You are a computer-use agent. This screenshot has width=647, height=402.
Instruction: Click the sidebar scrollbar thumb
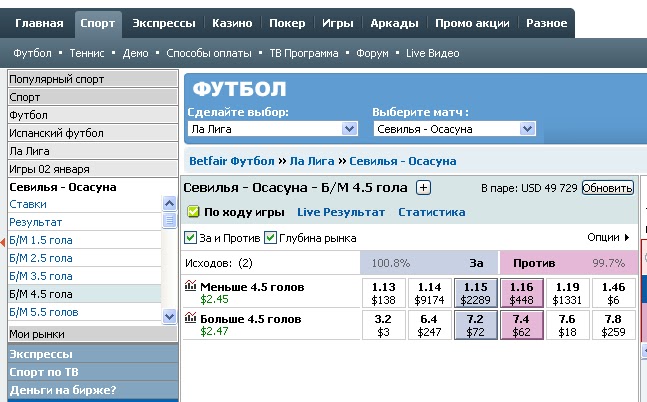click(169, 220)
